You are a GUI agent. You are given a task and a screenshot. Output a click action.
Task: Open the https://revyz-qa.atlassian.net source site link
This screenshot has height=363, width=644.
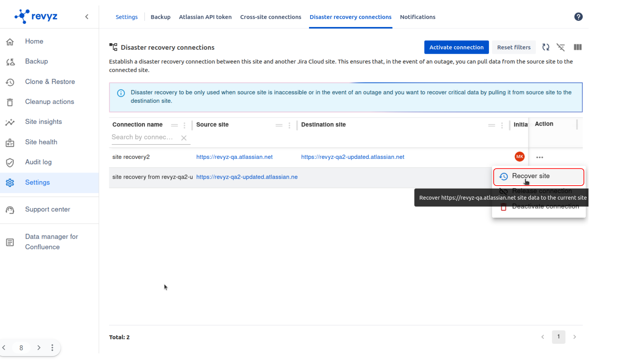pyautogui.click(x=234, y=157)
